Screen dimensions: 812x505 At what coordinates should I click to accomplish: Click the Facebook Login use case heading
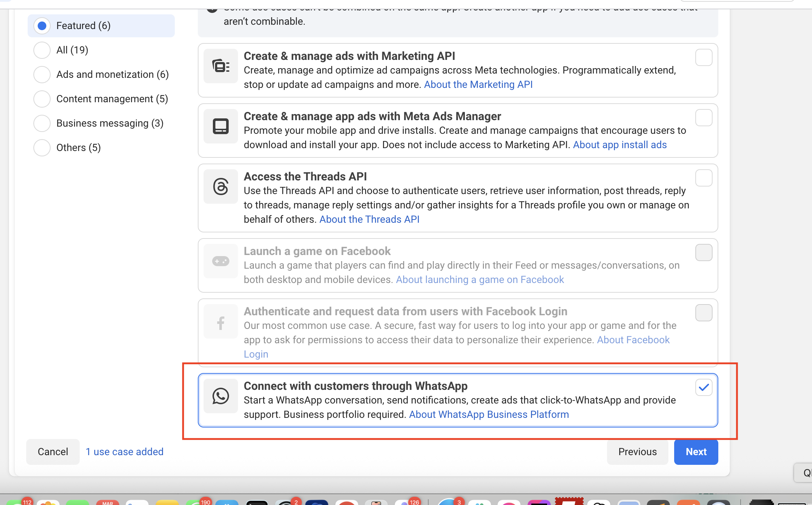(x=406, y=311)
